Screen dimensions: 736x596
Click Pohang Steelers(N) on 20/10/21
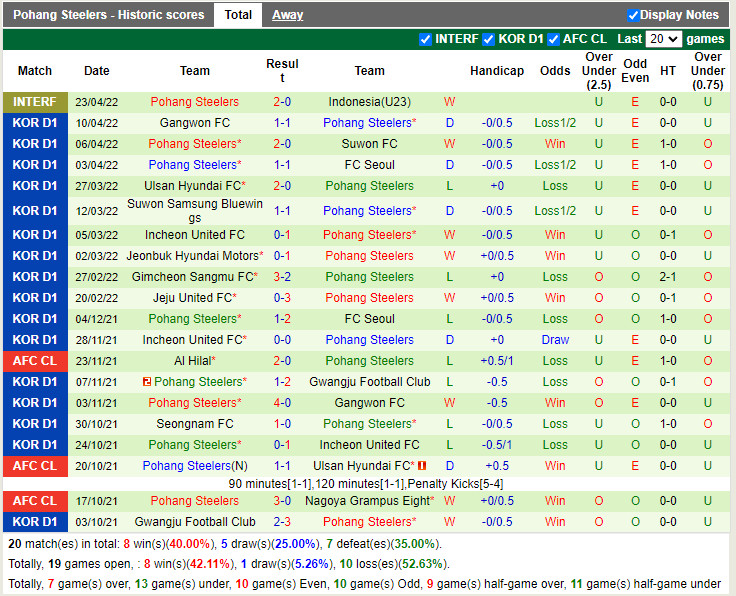coord(195,466)
